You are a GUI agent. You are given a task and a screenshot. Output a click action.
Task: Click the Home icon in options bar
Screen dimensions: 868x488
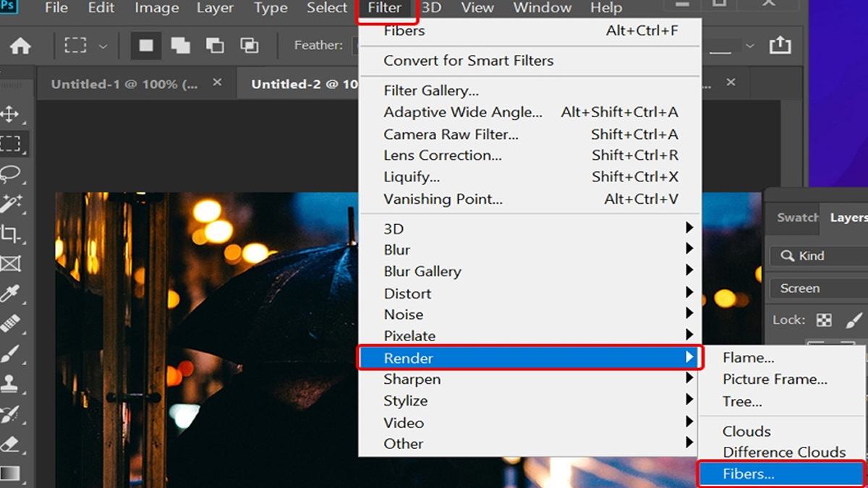(x=20, y=46)
